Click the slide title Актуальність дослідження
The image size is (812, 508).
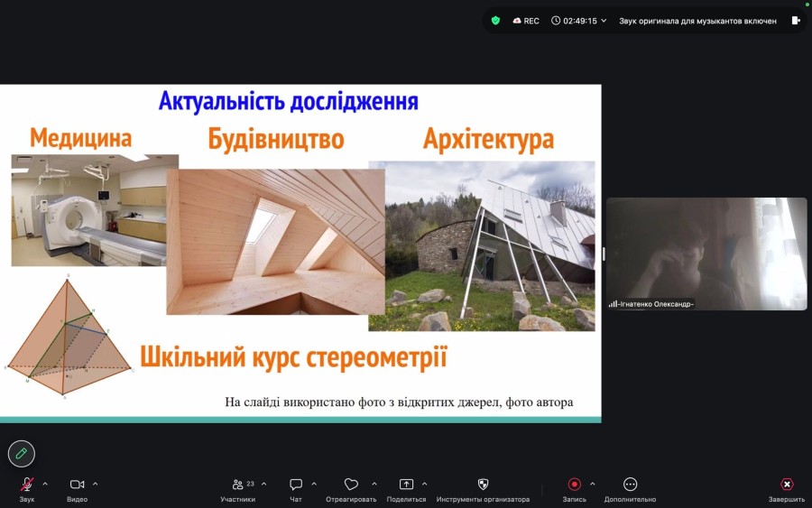(x=289, y=101)
